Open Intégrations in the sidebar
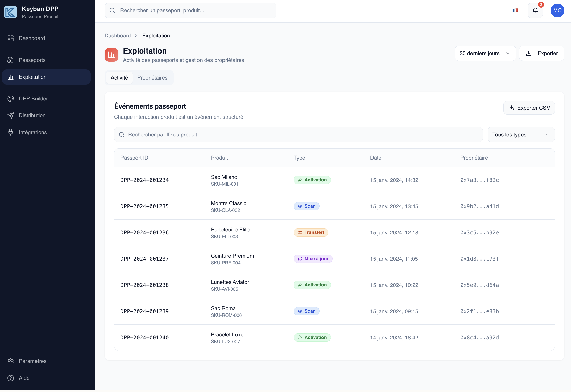The height and width of the screenshot is (392, 571). (46, 132)
